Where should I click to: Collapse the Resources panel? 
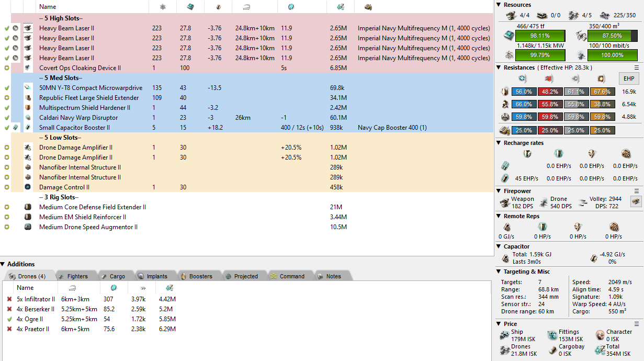[x=499, y=5]
